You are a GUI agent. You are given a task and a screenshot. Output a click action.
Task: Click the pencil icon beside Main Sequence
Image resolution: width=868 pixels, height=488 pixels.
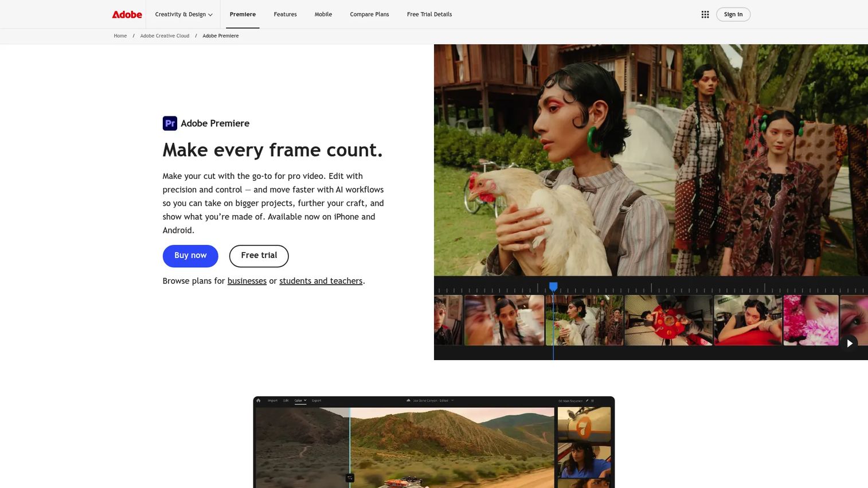[587, 401]
